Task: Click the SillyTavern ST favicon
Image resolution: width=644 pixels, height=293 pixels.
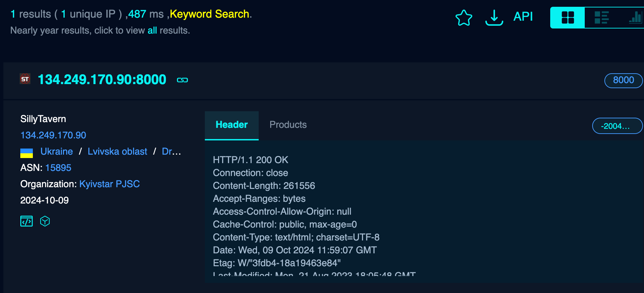Action: (x=25, y=79)
